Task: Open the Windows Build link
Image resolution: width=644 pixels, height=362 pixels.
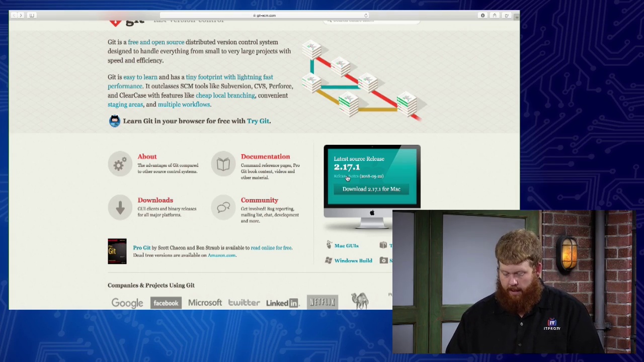Action: point(353,261)
